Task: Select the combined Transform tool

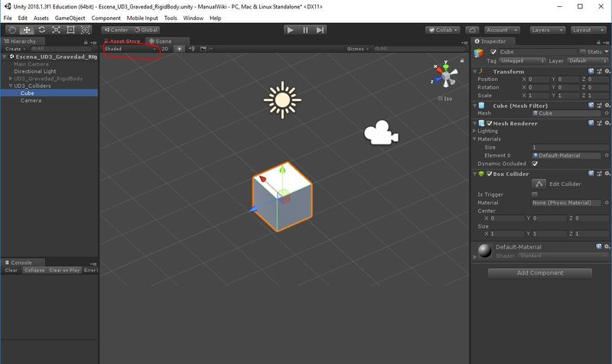Action: 85,30
